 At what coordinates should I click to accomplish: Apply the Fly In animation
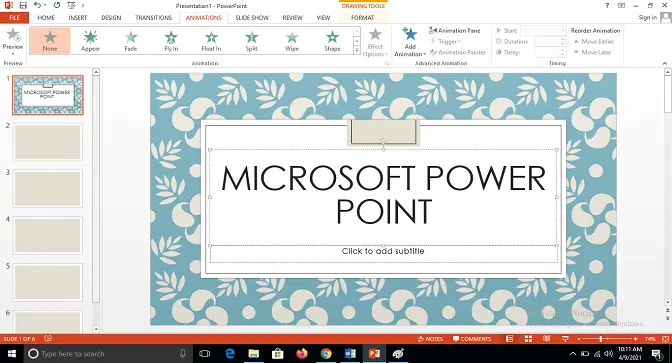tap(171, 41)
